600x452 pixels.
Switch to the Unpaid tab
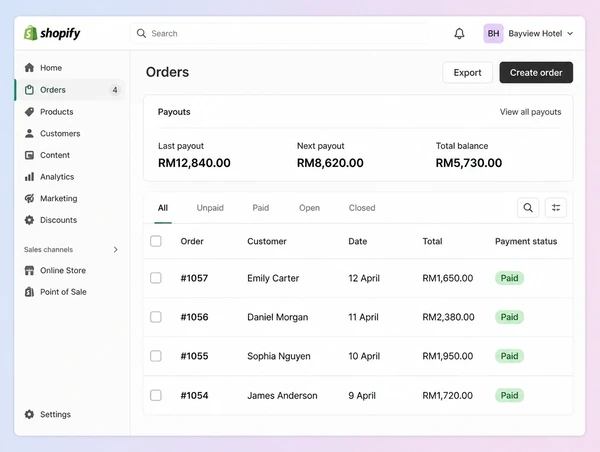tap(210, 208)
